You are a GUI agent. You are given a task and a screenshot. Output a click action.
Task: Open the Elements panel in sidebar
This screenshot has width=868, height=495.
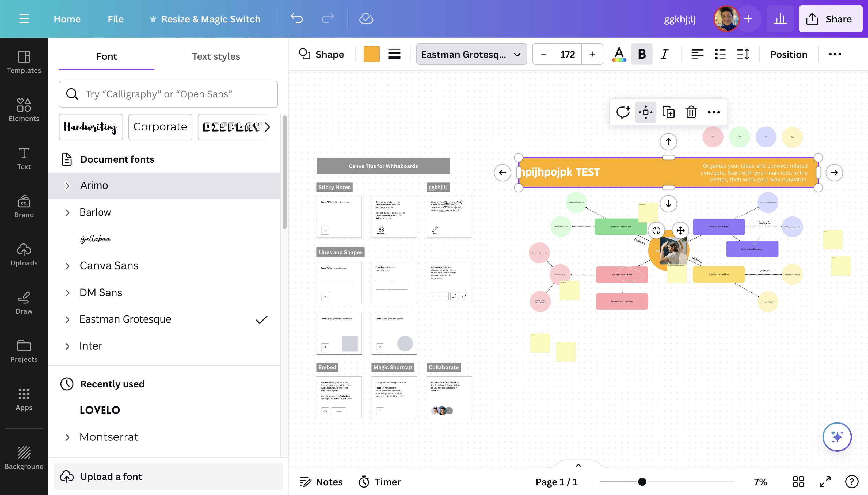[x=24, y=109]
